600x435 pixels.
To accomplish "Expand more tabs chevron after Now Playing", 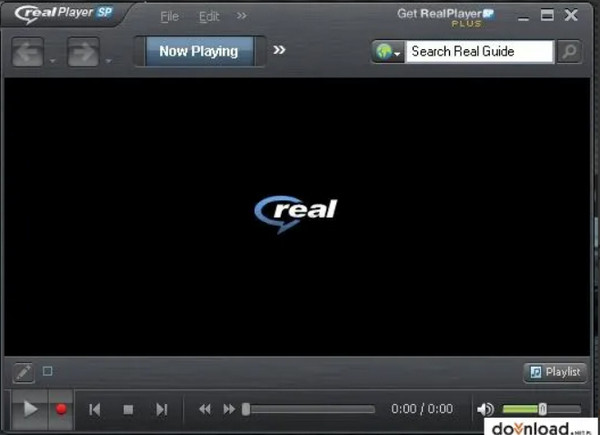I will [x=279, y=50].
